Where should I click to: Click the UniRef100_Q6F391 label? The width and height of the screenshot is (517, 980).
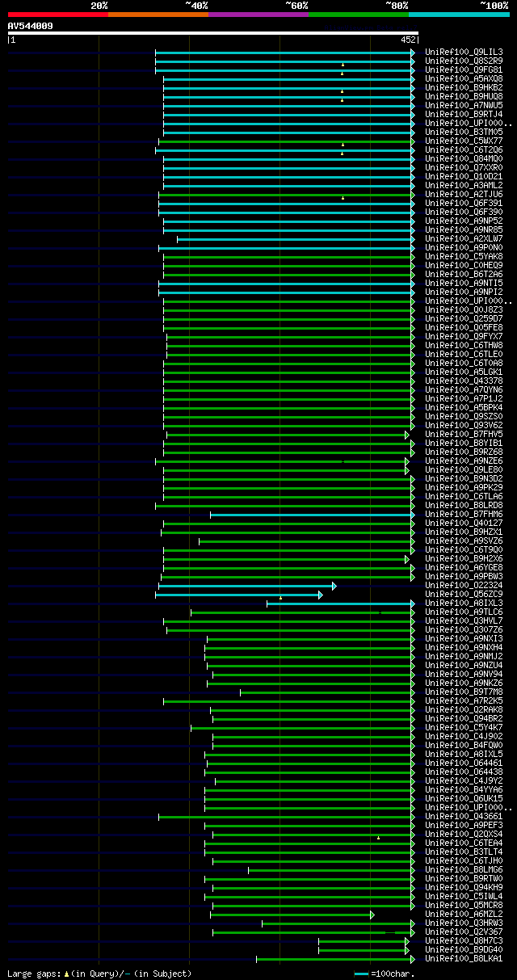[464, 203]
